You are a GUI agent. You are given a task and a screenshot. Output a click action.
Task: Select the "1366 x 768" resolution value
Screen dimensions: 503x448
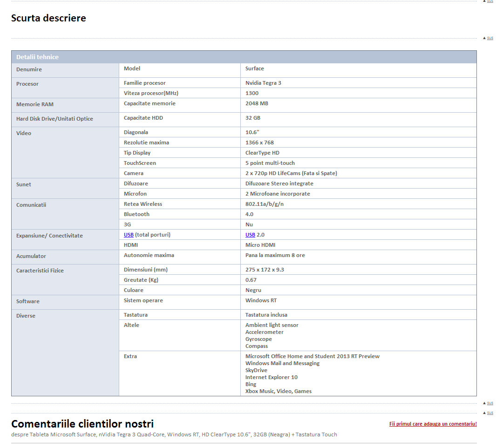[259, 143]
